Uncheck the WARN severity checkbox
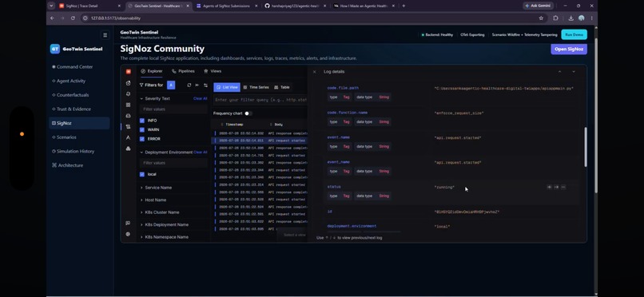This screenshot has width=644, height=297. [x=142, y=129]
